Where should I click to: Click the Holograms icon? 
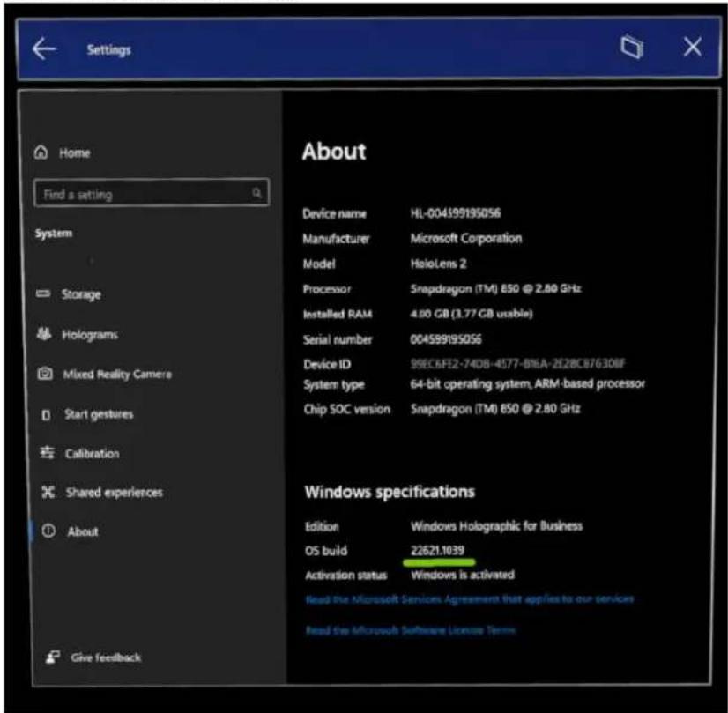click(44, 333)
